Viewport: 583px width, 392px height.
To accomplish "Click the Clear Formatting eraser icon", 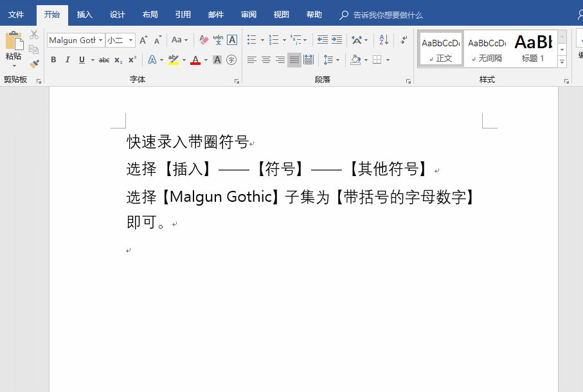I will click(204, 40).
